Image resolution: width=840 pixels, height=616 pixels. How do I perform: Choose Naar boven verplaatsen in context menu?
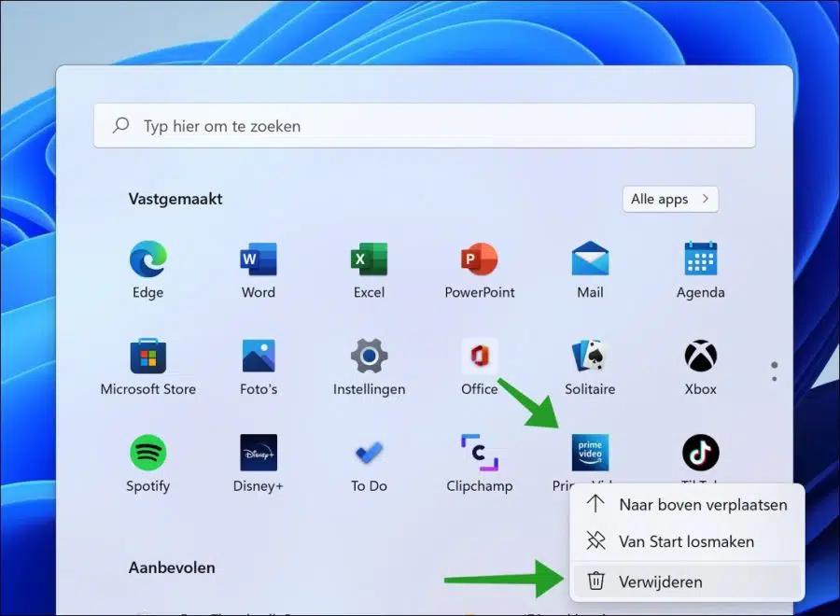click(687, 505)
